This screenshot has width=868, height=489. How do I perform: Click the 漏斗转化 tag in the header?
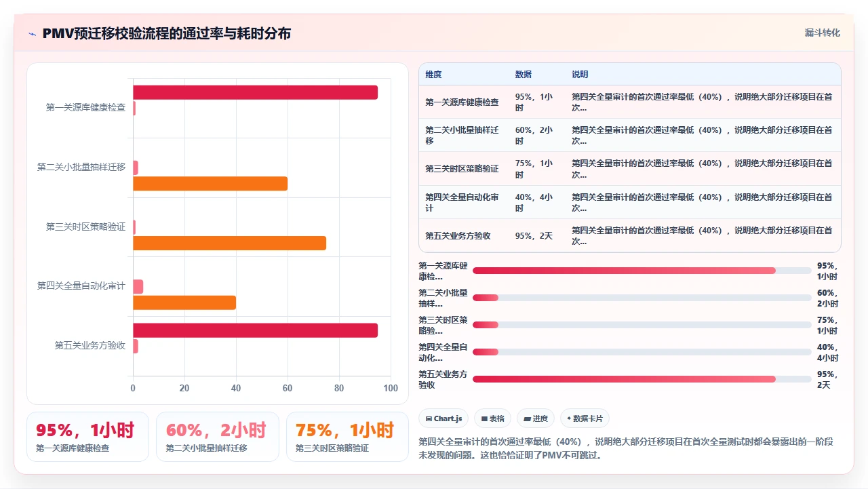(822, 33)
